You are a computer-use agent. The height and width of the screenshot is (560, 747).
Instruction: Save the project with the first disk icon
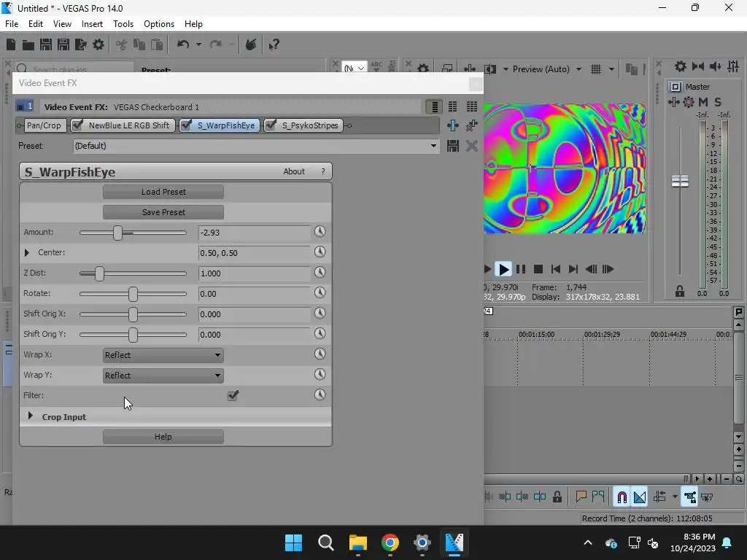click(x=46, y=44)
